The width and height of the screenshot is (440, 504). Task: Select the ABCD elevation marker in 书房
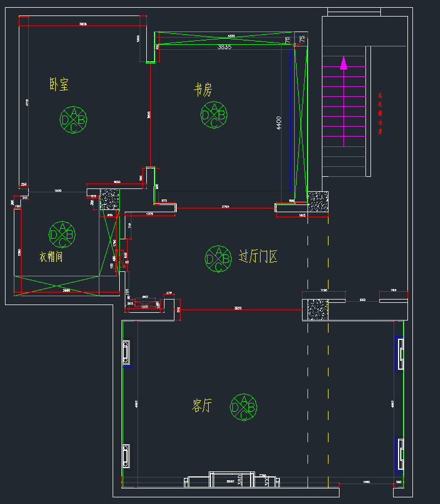(214, 114)
